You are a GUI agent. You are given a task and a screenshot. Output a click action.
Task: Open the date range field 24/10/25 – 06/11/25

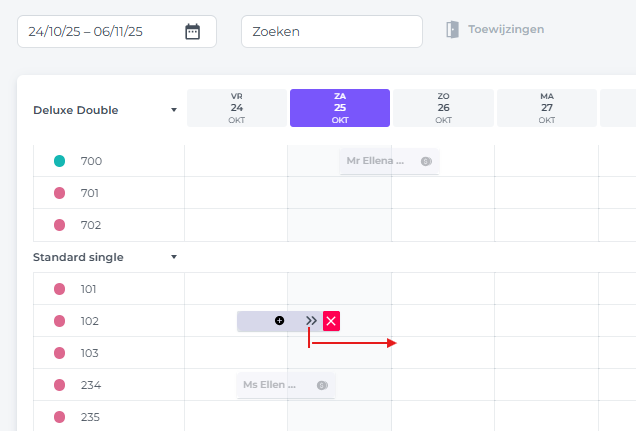point(100,31)
